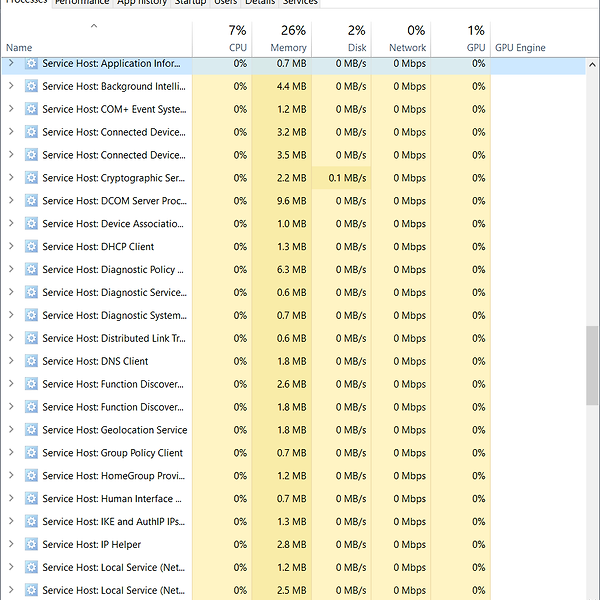Select the Cryptographic Services gear icon
The image size is (600, 600).
click(x=31, y=178)
